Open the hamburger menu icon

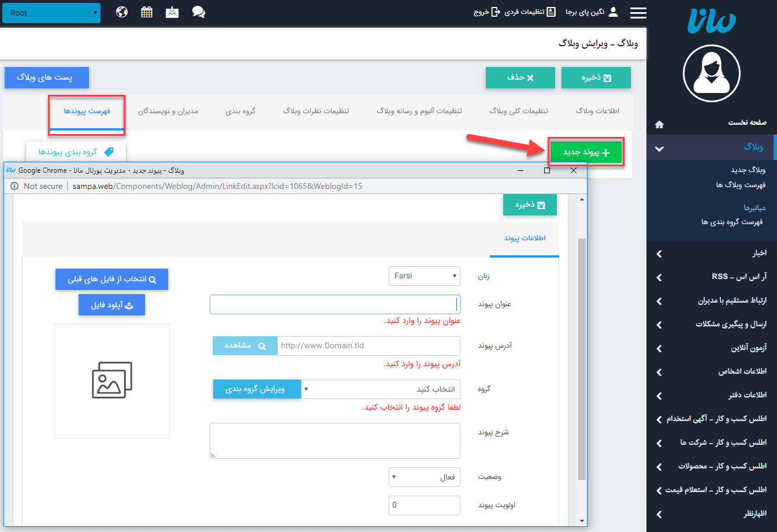click(x=638, y=12)
